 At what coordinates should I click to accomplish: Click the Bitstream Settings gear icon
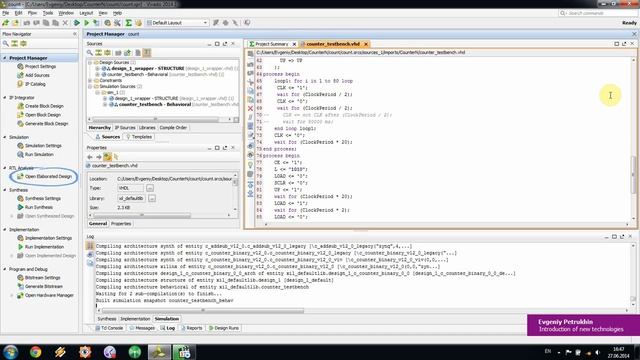20,278
